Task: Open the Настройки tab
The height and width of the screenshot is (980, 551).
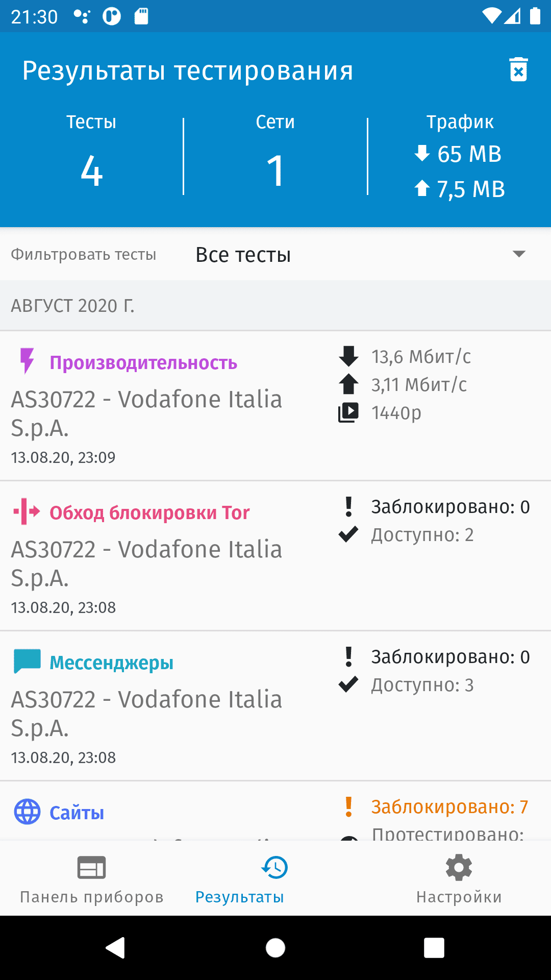Action: point(459,879)
